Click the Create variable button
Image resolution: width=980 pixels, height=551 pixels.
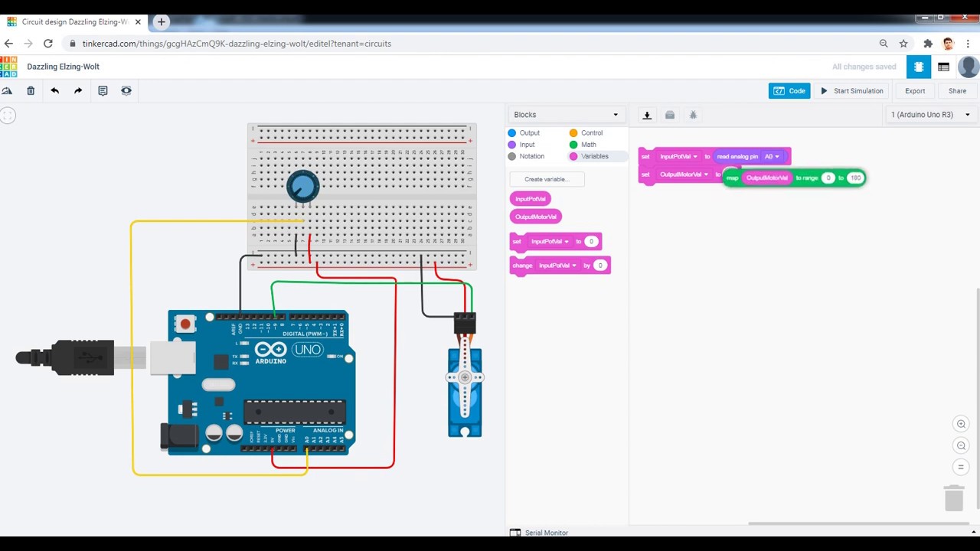click(x=547, y=179)
